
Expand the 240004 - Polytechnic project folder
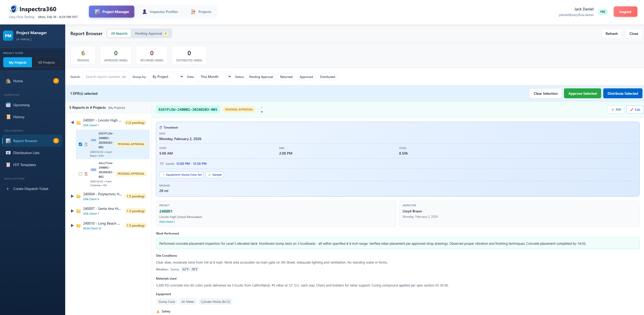(72, 196)
